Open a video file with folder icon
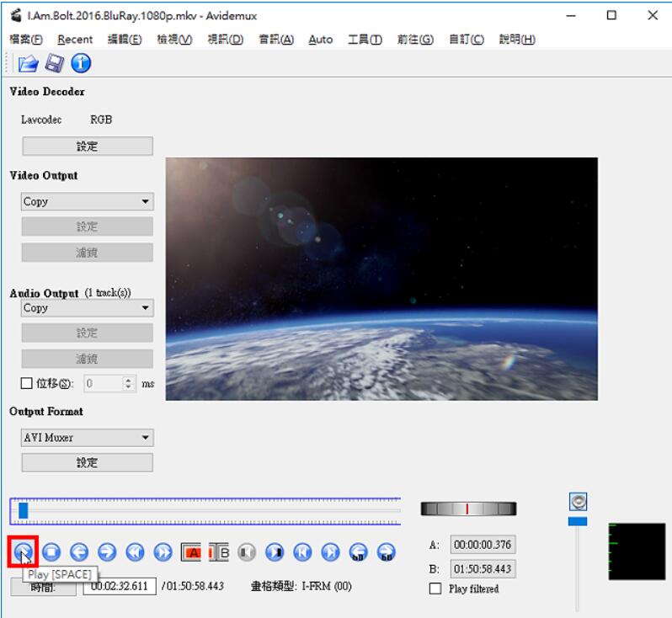The width and height of the screenshot is (672, 618). pyautogui.click(x=28, y=63)
